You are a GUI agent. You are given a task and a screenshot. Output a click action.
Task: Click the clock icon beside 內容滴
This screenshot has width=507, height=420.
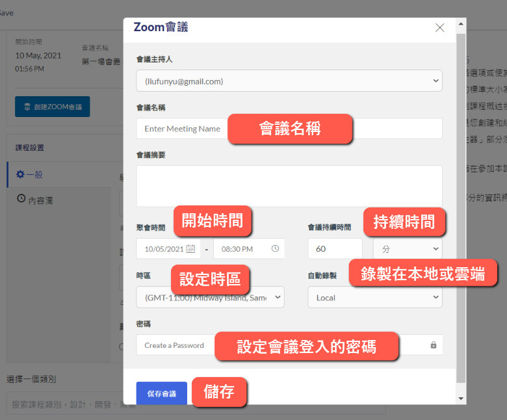click(x=21, y=198)
